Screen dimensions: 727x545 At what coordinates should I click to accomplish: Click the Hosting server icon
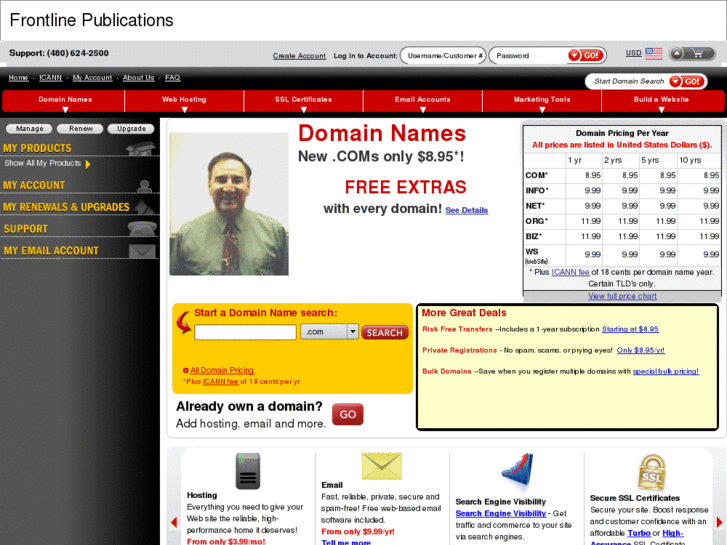[248, 471]
